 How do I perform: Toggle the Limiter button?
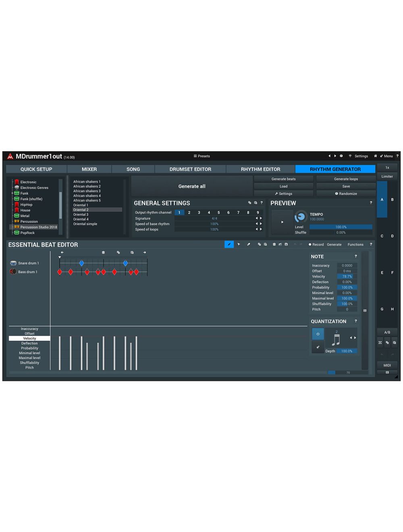click(x=387, y=177)
